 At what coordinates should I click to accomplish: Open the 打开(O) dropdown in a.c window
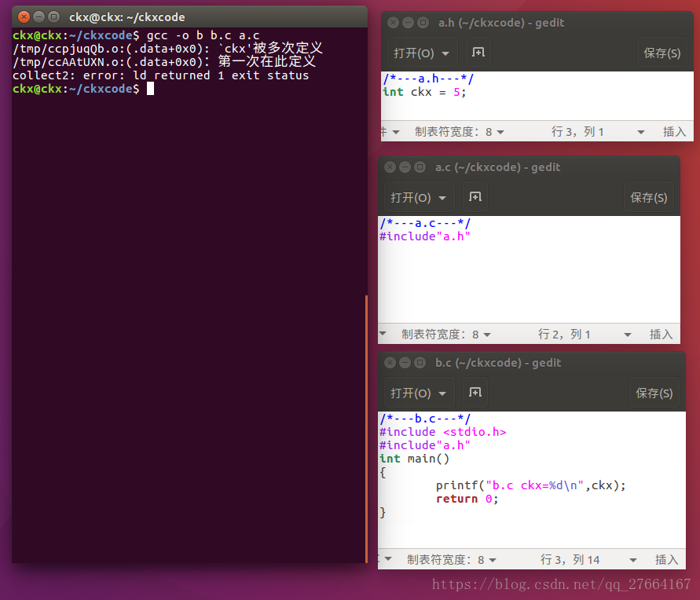coord(418,198)
